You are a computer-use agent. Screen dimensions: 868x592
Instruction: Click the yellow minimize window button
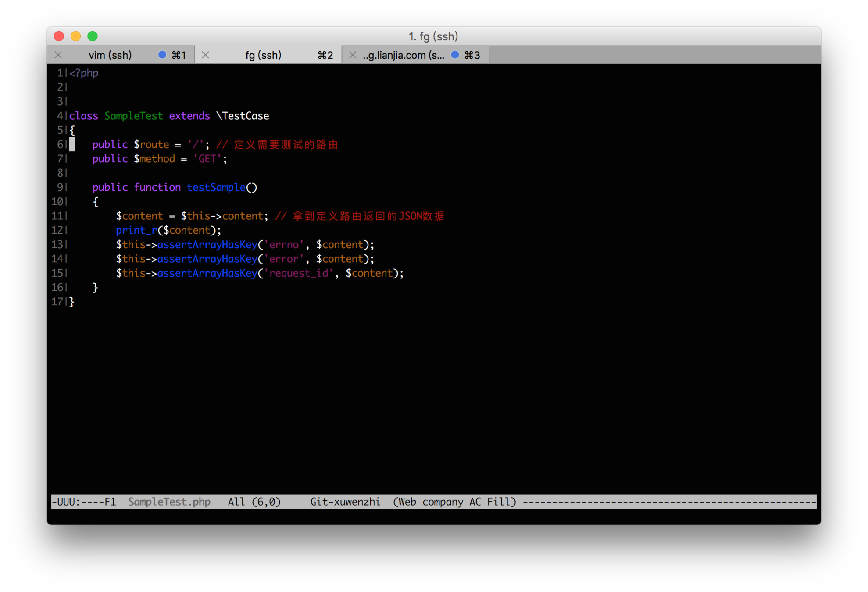point(76,36)
